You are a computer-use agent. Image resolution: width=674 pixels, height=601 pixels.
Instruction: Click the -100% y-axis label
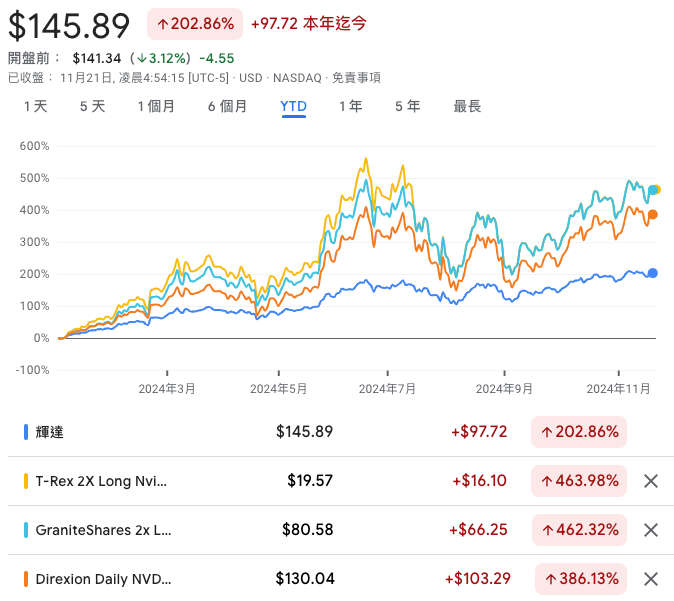(33, 370)
